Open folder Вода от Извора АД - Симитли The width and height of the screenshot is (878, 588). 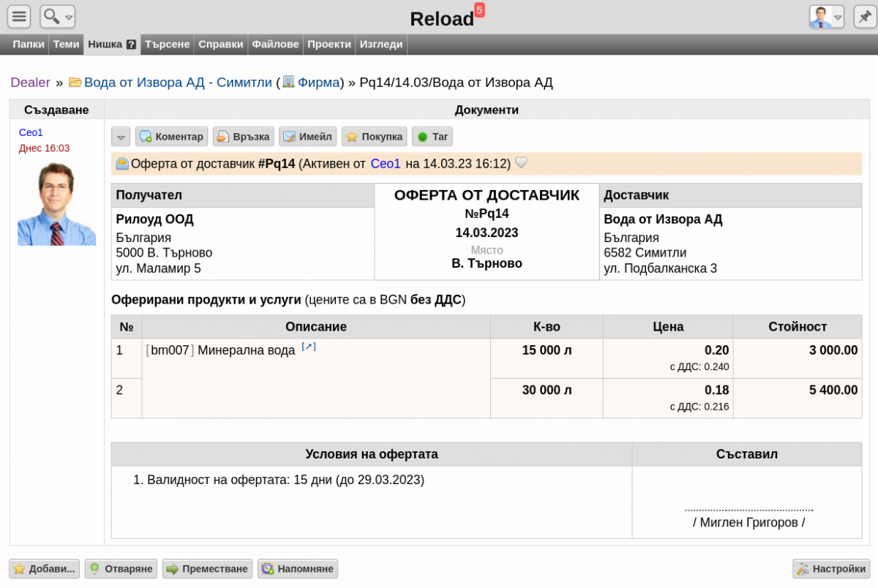tap(178, 83)
